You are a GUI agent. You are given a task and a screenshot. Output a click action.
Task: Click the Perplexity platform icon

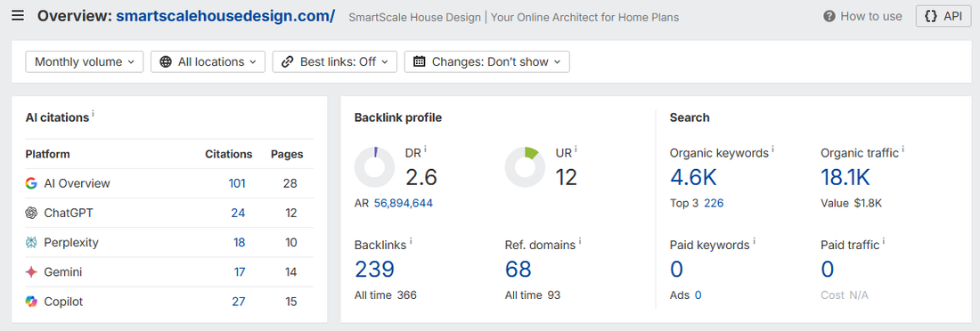click(31, 242)
